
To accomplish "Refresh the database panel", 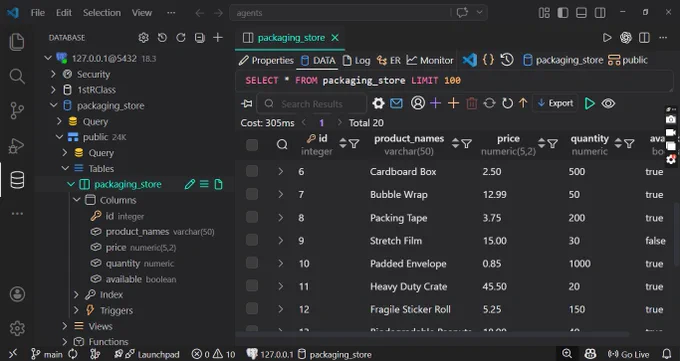I will click(181, 38).
